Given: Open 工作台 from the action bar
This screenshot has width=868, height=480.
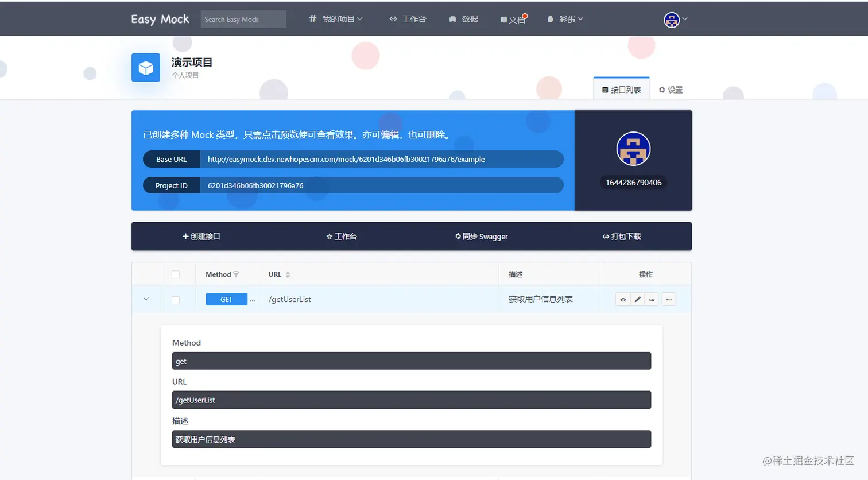Looking at the screenshot, I should (342, 236).
